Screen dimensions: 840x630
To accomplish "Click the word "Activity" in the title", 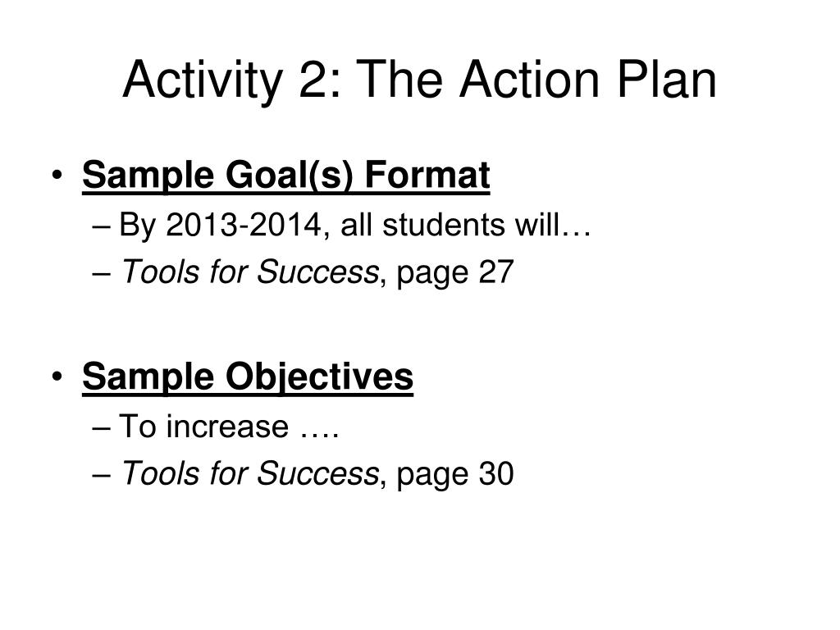I will tap(203, 81).
